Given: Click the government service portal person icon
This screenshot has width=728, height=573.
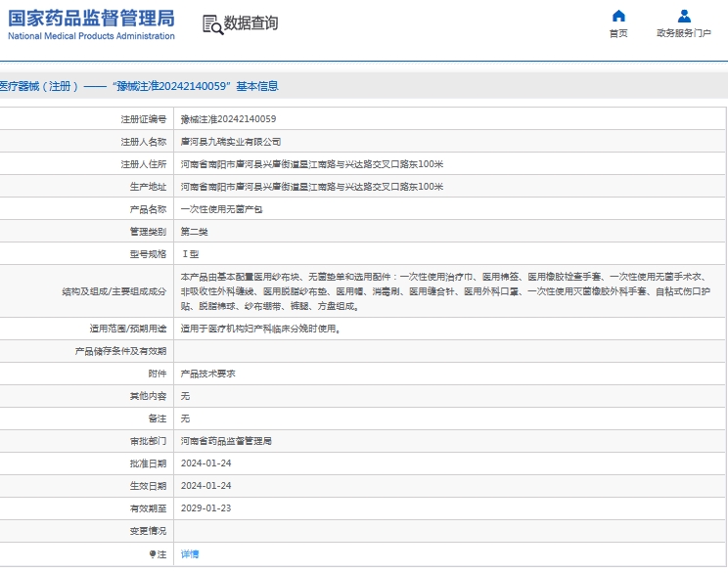Looking at the screenshot, I should click(x=684, y=16).
